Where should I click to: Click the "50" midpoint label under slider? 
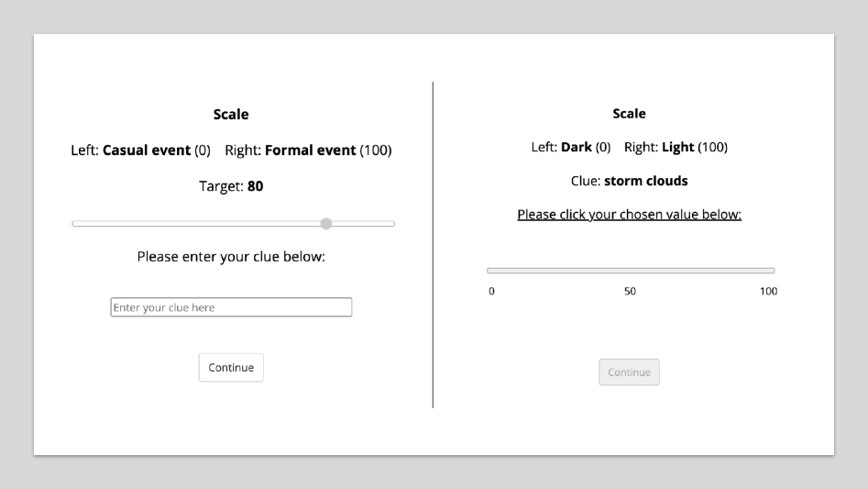(x=630, y=292)
